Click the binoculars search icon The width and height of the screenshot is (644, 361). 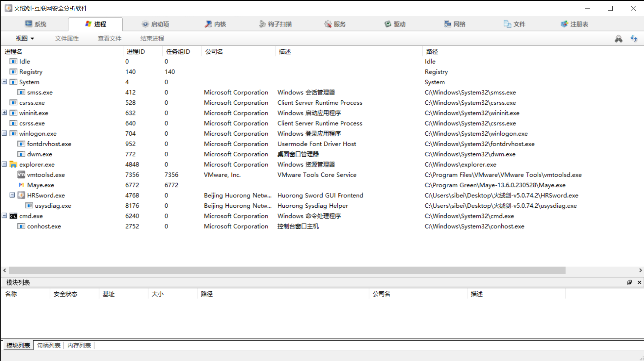(618, 39)
